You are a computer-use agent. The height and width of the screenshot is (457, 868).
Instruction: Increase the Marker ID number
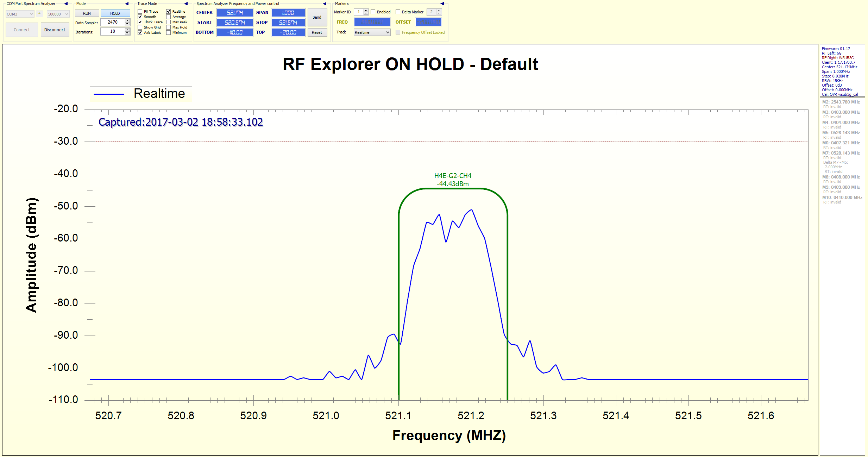(366, 10)
